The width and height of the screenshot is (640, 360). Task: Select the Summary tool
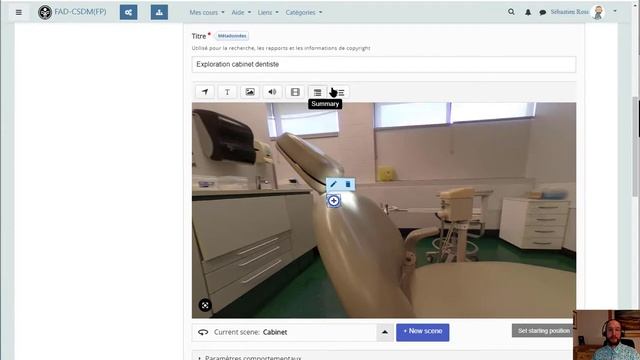tap(318, 92)
